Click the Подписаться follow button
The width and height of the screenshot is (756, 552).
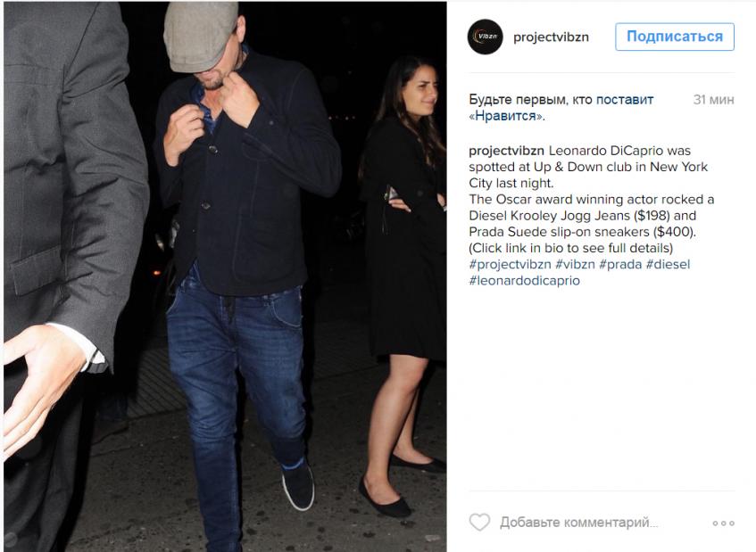point(675,37)
